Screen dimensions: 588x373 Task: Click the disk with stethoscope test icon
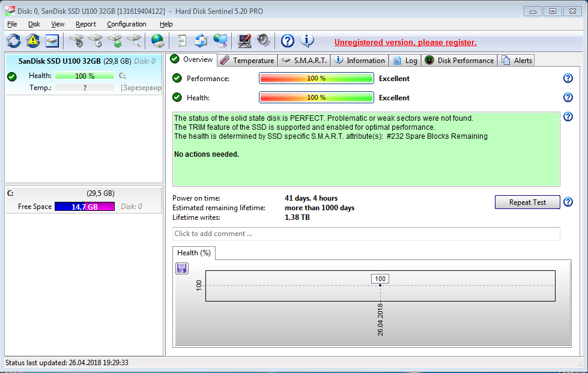coord(76,40)
